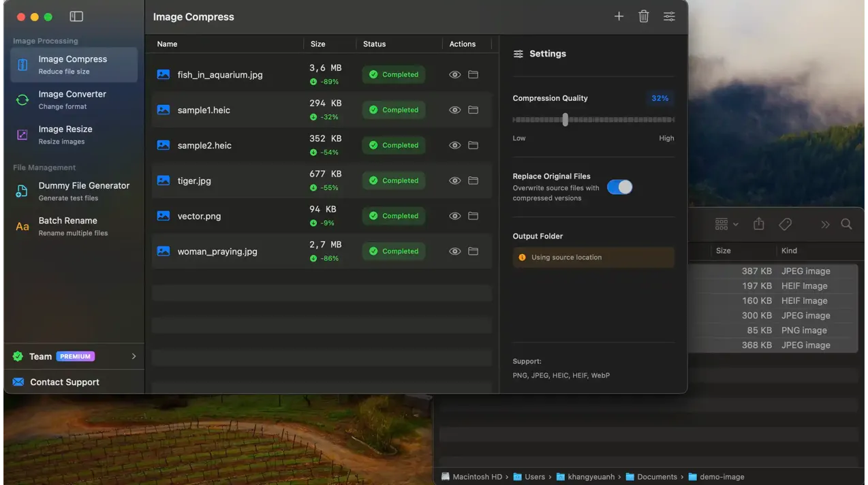
Task: Click Documents in Finder path bar
Action: click(x=657, y=477)
